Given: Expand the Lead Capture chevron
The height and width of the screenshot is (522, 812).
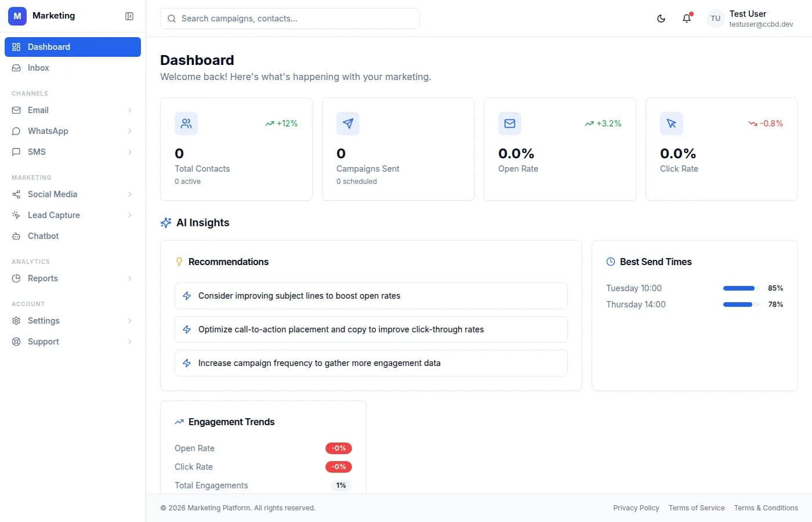Looking at the screenshot, I should [x=130, y=215].
